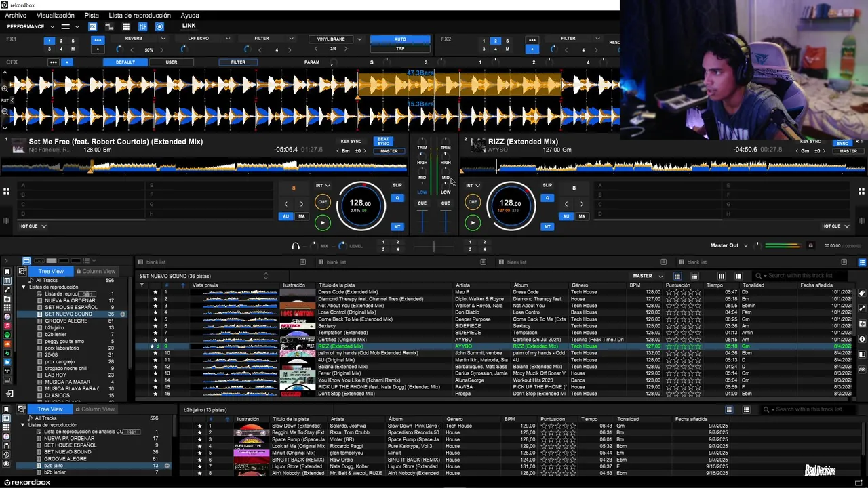This screenshot has width=868, height=488.
Task: Zoom in on the waveform with magnifier
Action: (5, 89)
